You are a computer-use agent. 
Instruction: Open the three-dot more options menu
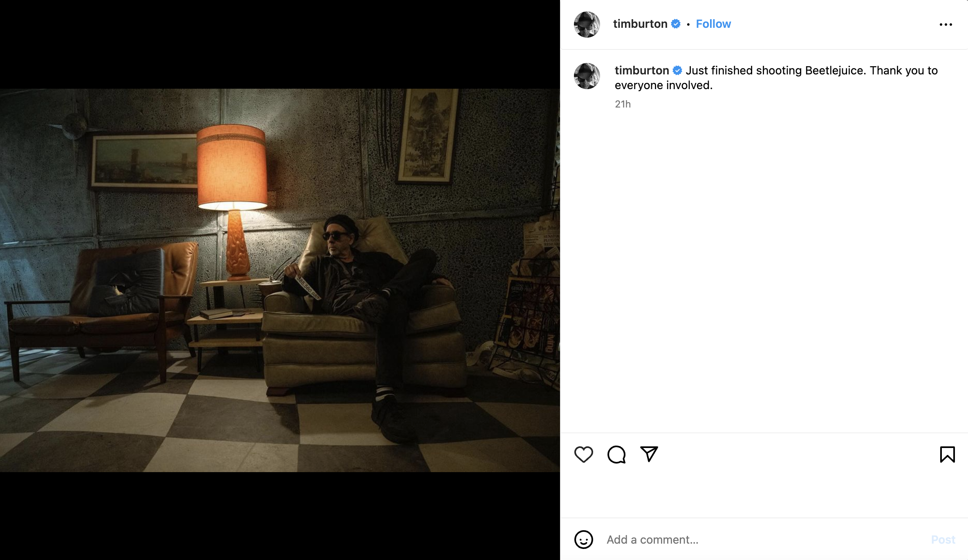coord(946,25)
